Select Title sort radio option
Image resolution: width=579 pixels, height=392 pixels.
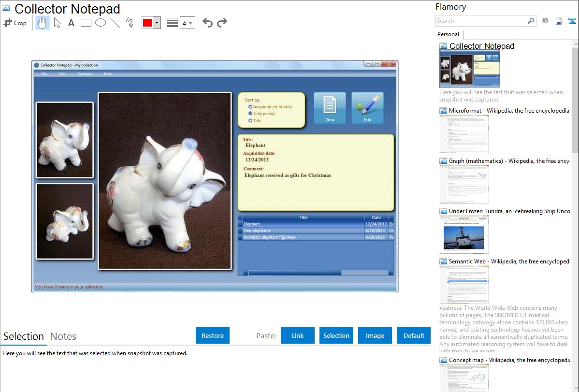coord(254,120)
